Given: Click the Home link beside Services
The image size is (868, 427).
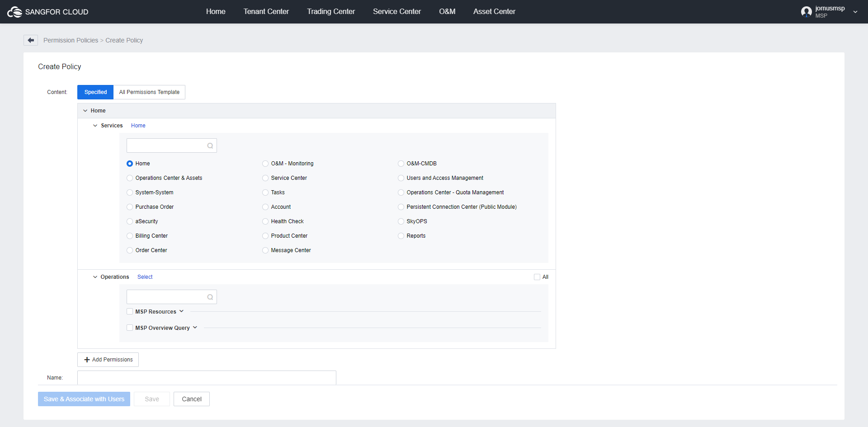Looking at the screenshot, I should pos(138,126).
